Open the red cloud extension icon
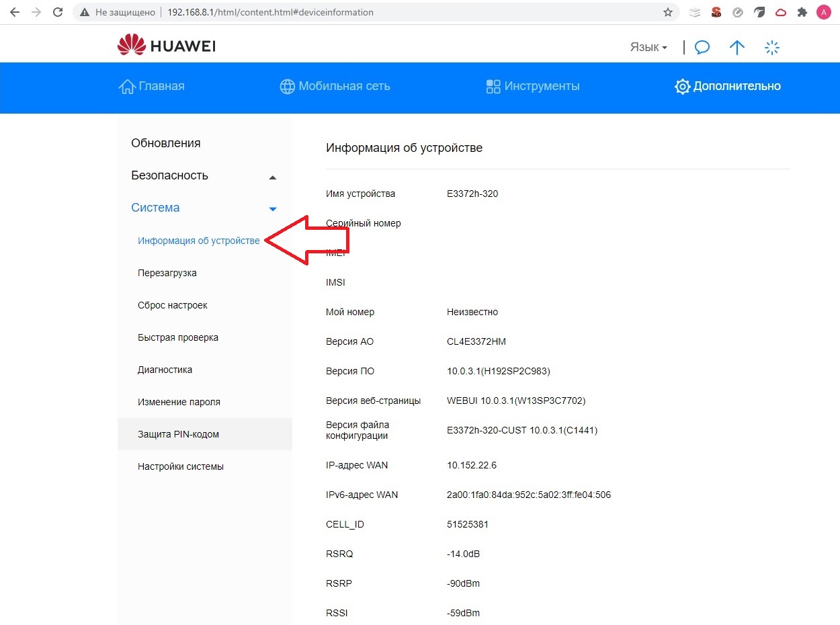The height and width of the screenshot is (625, 840). [781, 12]
